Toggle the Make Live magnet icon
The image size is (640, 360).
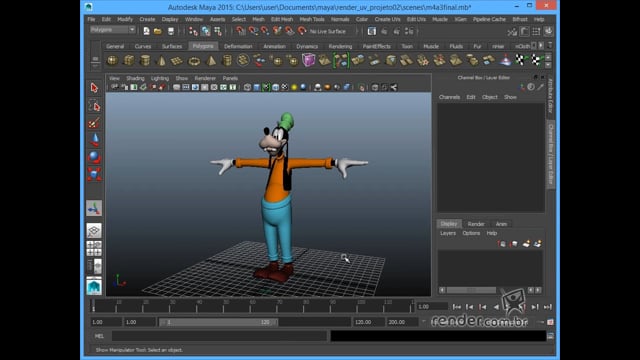(302, 31)
